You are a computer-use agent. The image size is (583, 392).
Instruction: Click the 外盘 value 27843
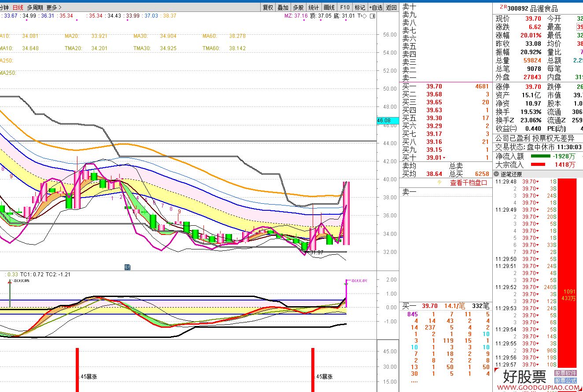pos(532,77)
